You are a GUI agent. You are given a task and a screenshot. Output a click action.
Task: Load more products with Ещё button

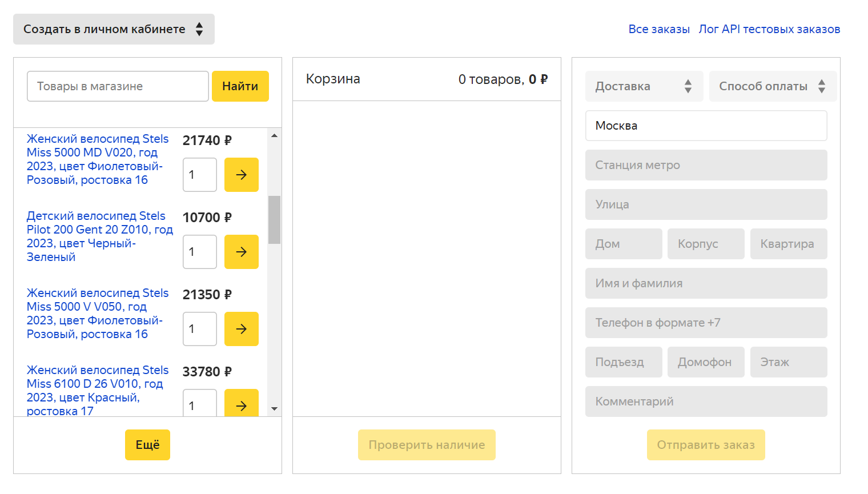(x=147, y=445)
